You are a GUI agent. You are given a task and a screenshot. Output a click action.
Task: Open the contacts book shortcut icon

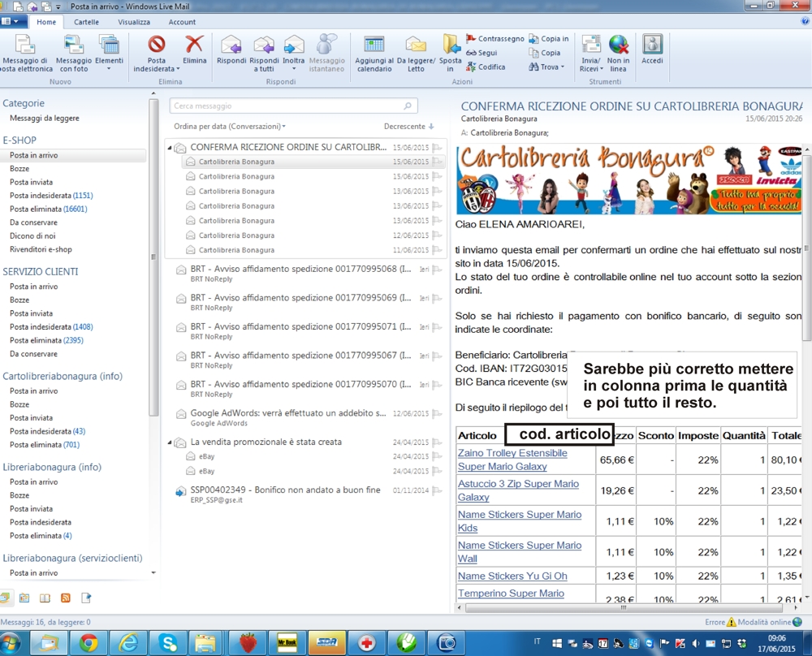coord(45,598)
